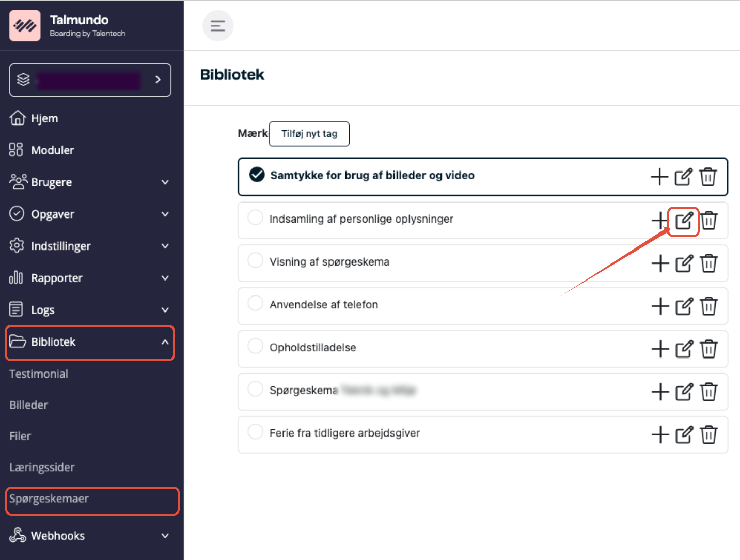Select the 'Opholdstilladelse' radio circle

[256, 346]
